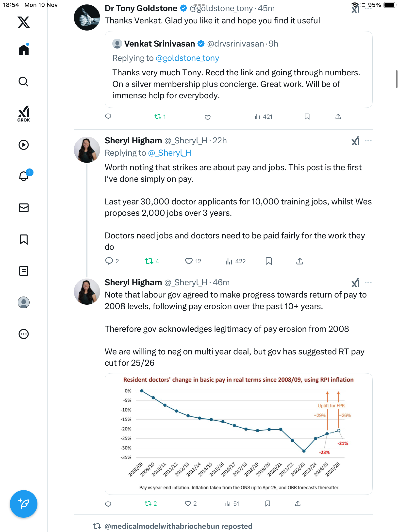The height and width of the screenshot is (532, 399).
Task: Like Sheryl Higham's 22h post with 12 likes
Action: point(189,261)
